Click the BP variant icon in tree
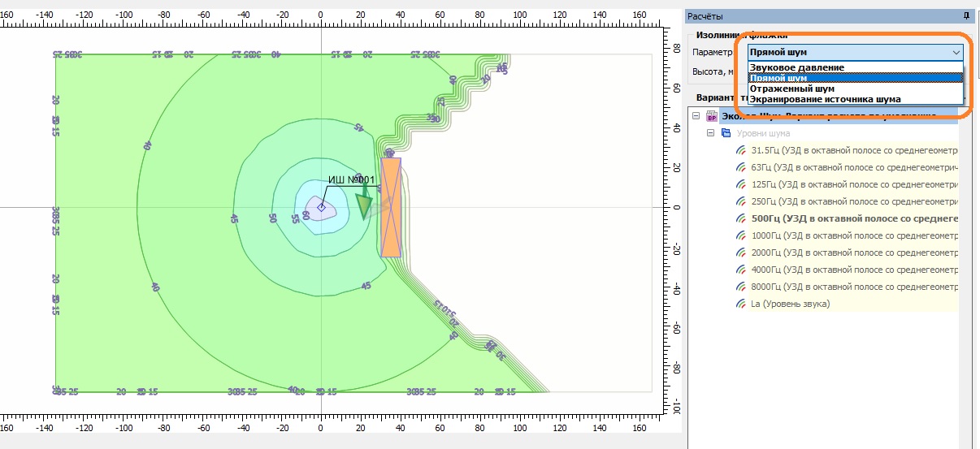The width and height of the screenshot is (980, 449). pos(712,116)
